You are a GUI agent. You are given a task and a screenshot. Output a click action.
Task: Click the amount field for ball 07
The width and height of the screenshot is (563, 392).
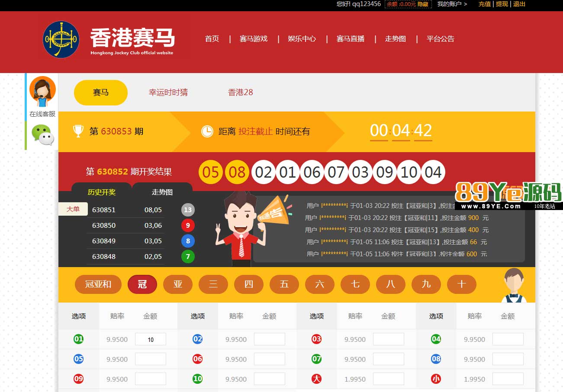[x=389, y=359]
